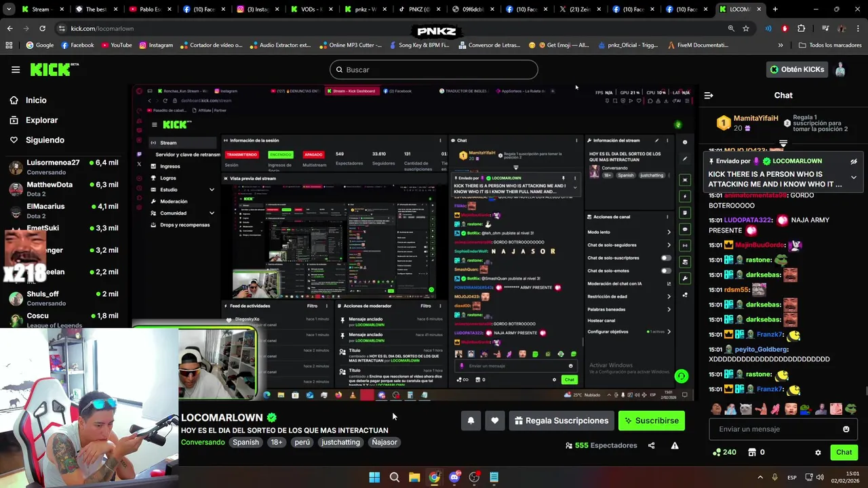Click the green Suscribirse button
Screen dimensions: 868x488
[x=651, y=421]
